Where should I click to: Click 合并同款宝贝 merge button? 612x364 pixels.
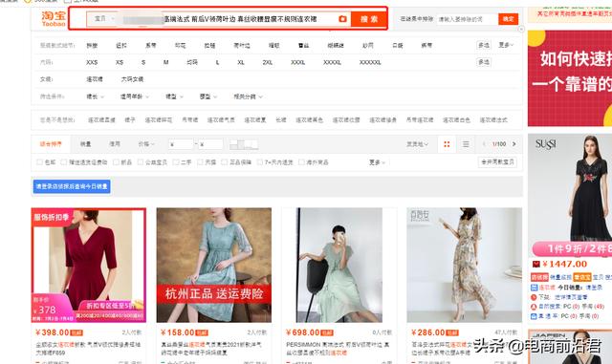pos(497,161)
